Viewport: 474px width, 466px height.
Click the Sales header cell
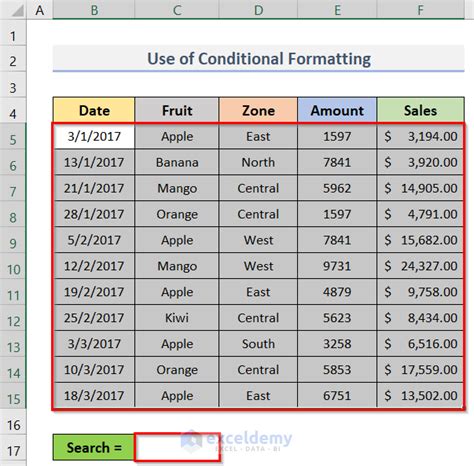point(421,110)
